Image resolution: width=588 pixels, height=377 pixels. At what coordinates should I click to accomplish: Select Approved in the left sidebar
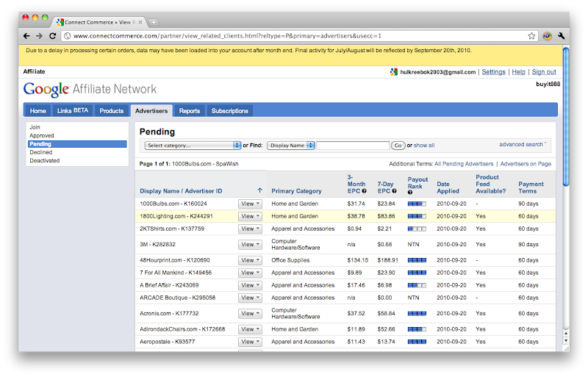pos(41,136)
